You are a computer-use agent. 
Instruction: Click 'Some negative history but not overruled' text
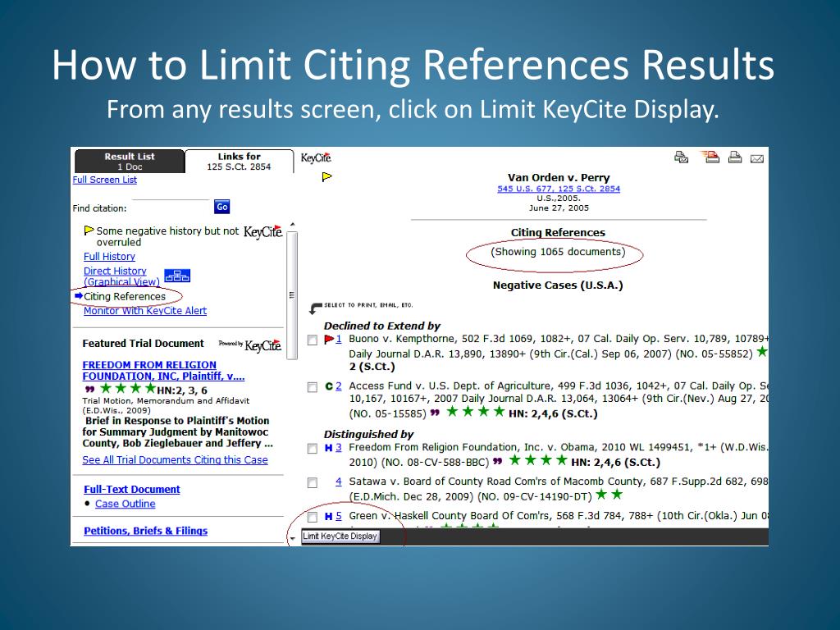(167, 236)
